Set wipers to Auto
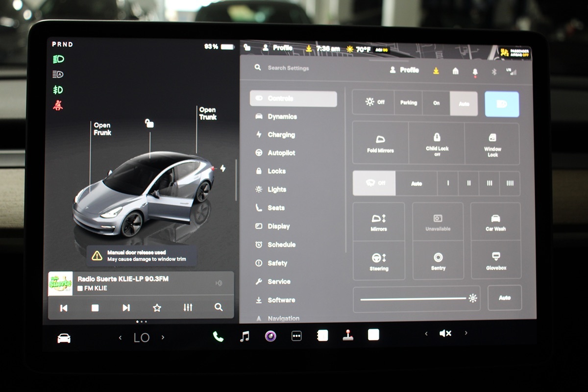This screenshot has width=588, height=392. (x=416, y=183)
